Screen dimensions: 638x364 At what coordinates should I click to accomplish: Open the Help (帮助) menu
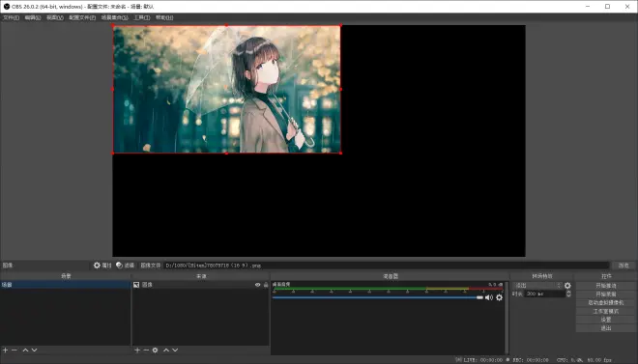164,17
